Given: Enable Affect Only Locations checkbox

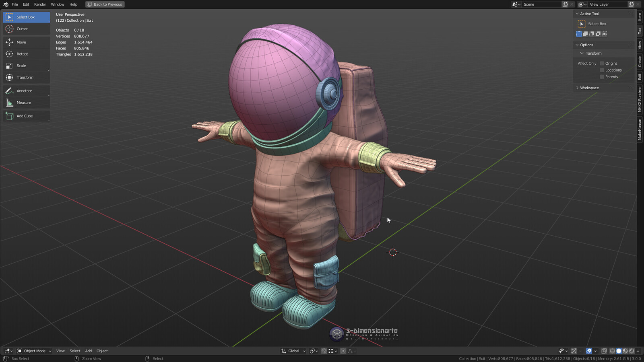Looking at the screenshot, I should click(x=602, y=70).
